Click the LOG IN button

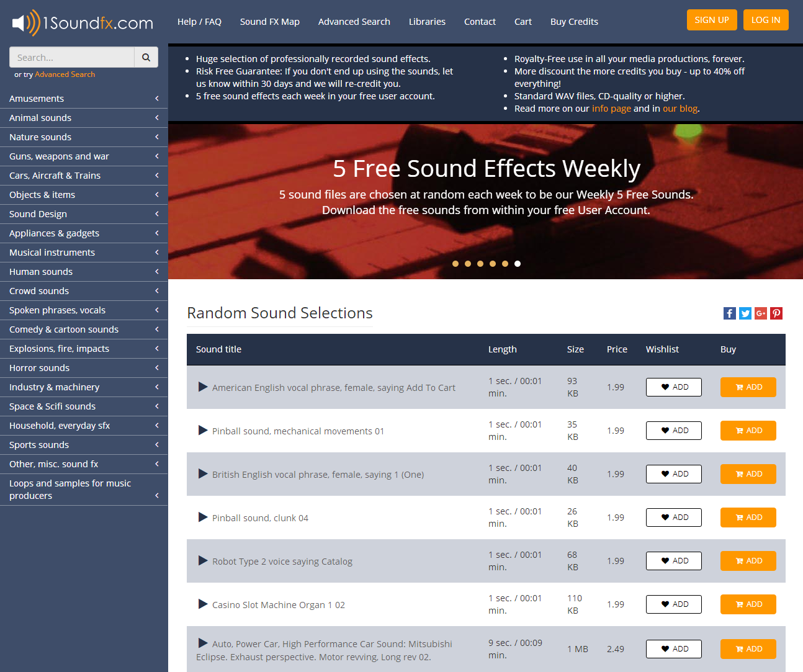[x=766, y=20]
